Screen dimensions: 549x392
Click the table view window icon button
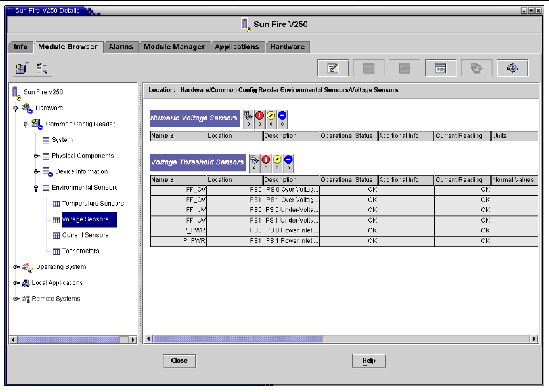pos(440,68)
